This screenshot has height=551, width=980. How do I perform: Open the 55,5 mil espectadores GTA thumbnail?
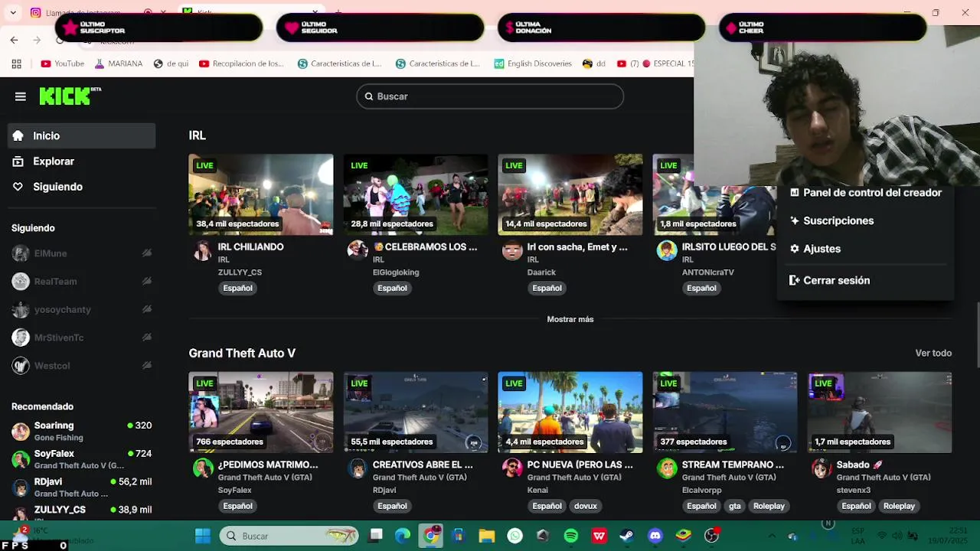[416, 412]
